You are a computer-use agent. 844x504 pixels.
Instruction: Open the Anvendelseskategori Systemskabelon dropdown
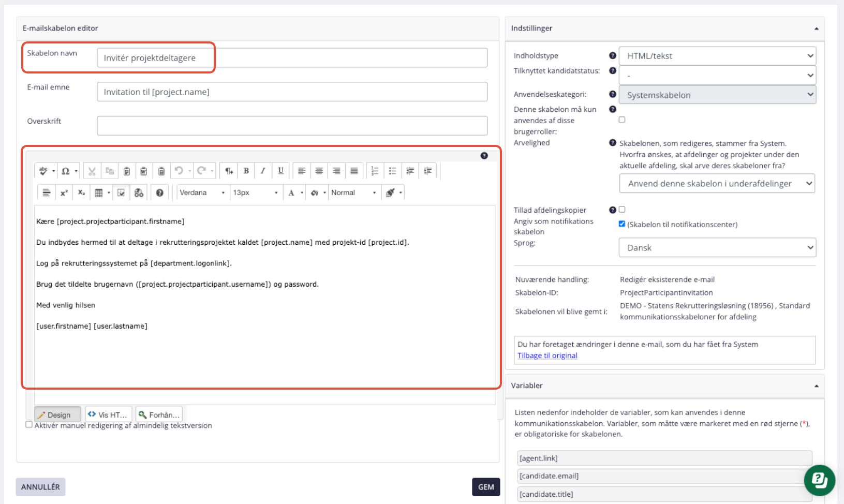717,95
